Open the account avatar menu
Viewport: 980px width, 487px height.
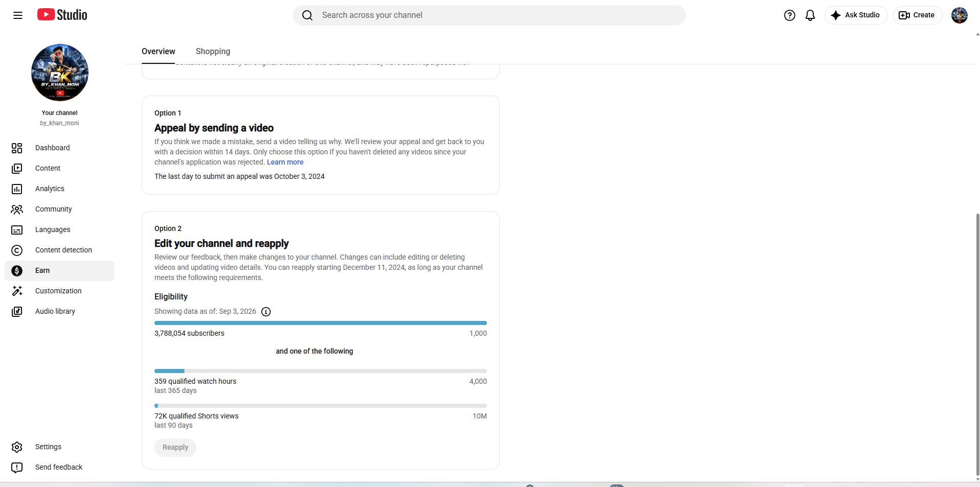960,15
